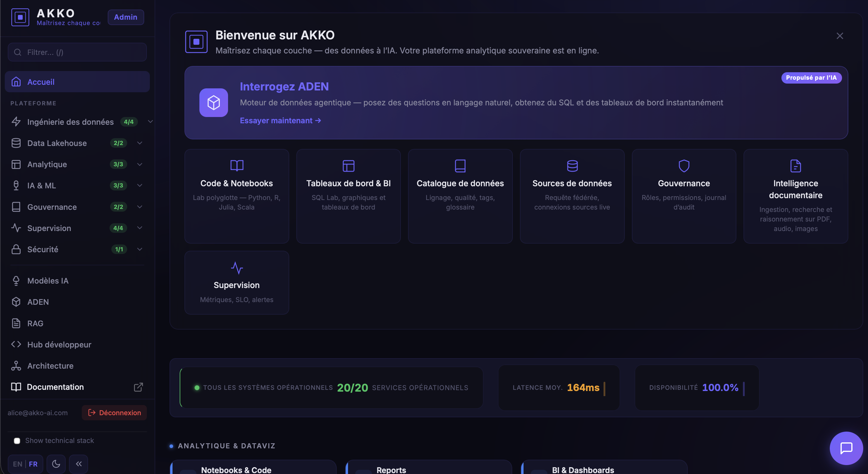Click the purple ADEN cube icon in banner
Image resolution: width=868 pixels, height=474 pixels.
tap(214, 102)
